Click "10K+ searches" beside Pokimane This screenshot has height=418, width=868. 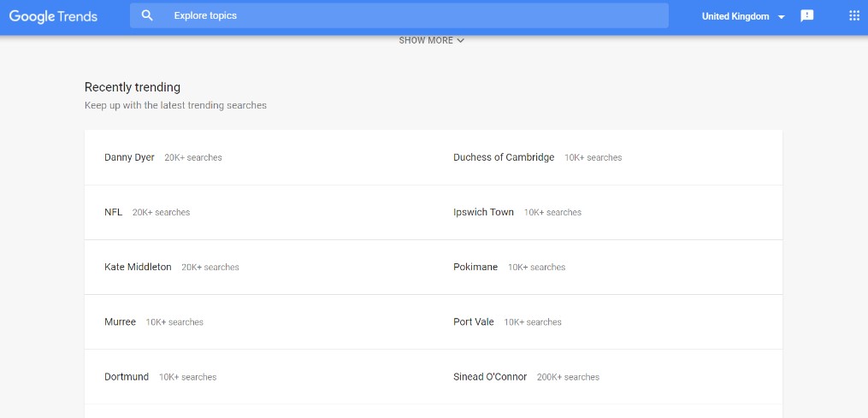tap(536, 268)
